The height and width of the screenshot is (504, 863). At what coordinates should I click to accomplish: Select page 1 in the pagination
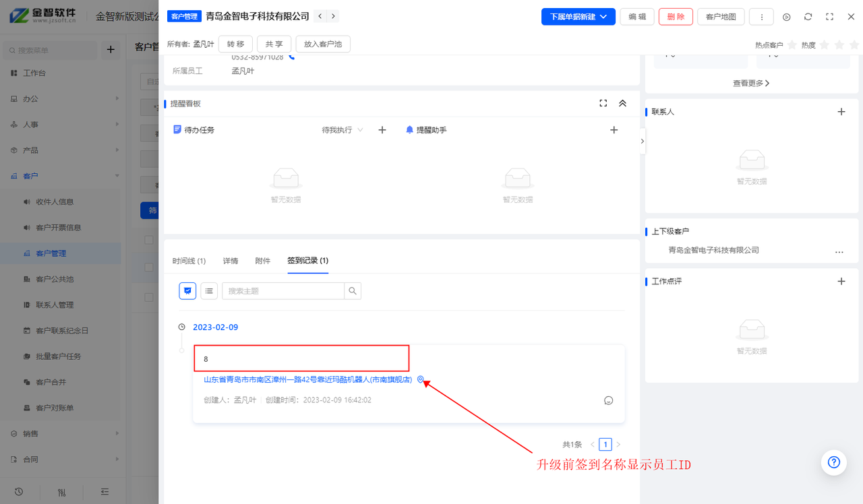[x=605, y=445]
